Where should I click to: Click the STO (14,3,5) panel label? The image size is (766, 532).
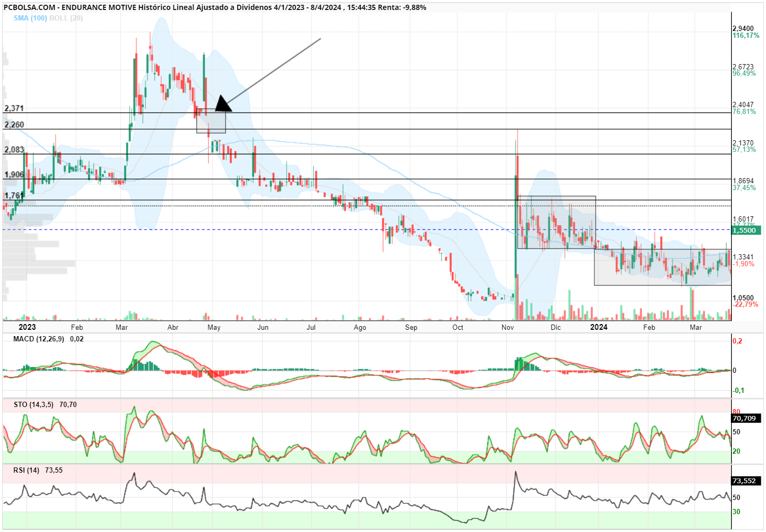click(33, 404)
